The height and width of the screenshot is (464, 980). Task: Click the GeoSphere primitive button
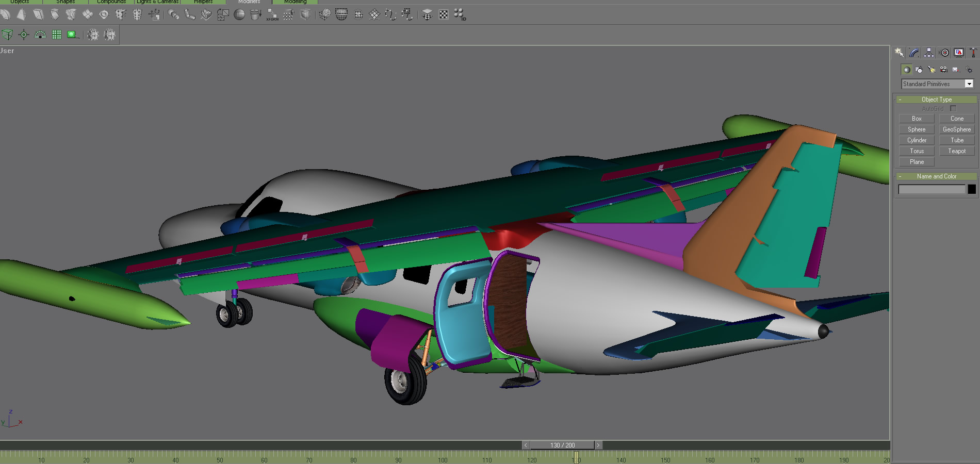point(956,129)
